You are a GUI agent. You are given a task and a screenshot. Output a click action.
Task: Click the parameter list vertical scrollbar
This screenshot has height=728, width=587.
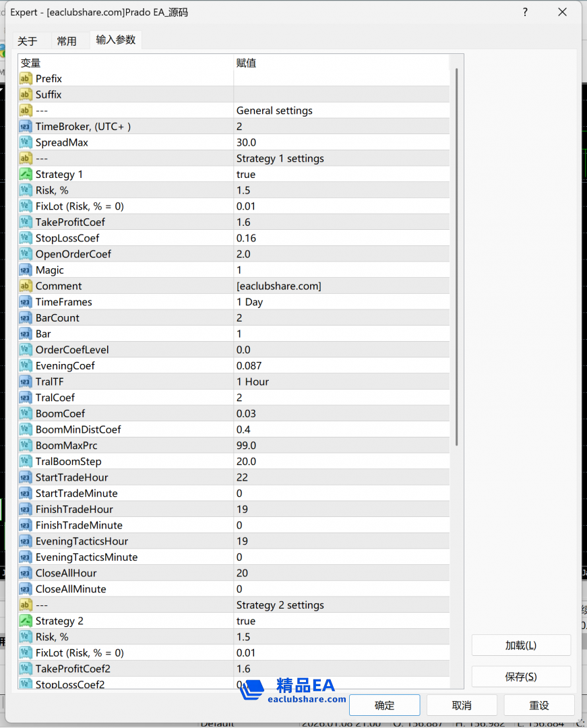(457, 256)
